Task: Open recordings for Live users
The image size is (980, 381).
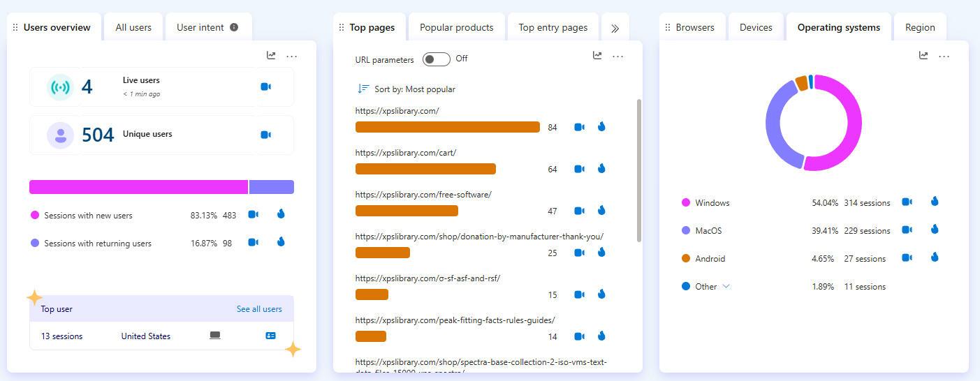Action: tap(265, 87)
